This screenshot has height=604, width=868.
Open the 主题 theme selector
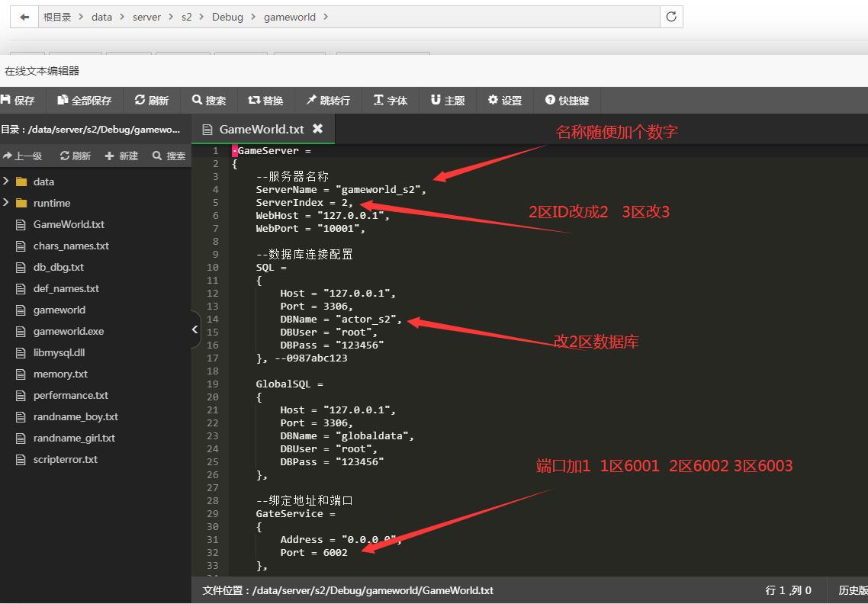448,100
